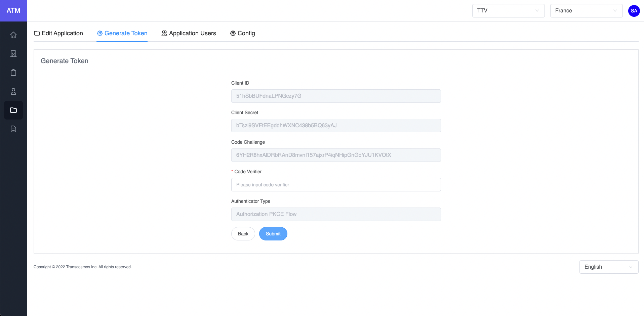Select the folder icon in sidebar
The image size is (644, 316).
(13, 110)
